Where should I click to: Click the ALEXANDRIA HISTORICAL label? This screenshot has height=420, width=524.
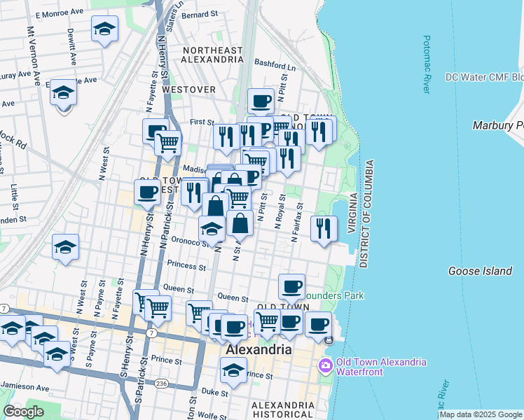[283, 409]
